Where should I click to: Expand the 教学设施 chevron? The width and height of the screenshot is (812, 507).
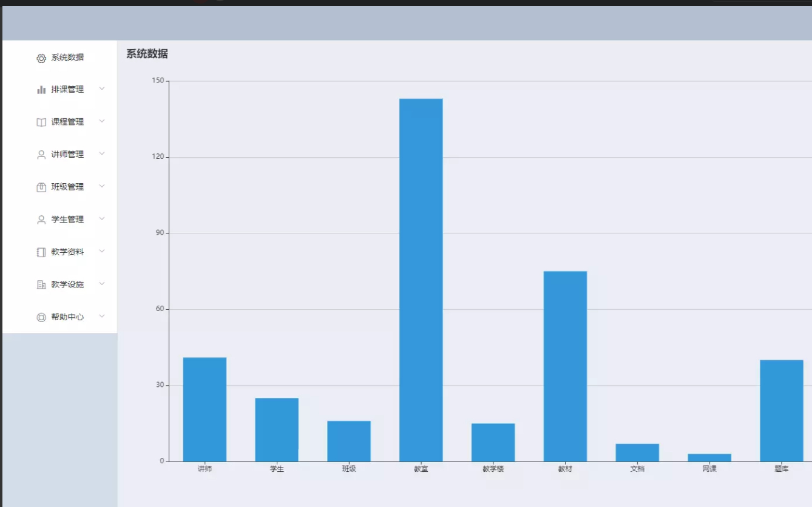tap(102, 283)
